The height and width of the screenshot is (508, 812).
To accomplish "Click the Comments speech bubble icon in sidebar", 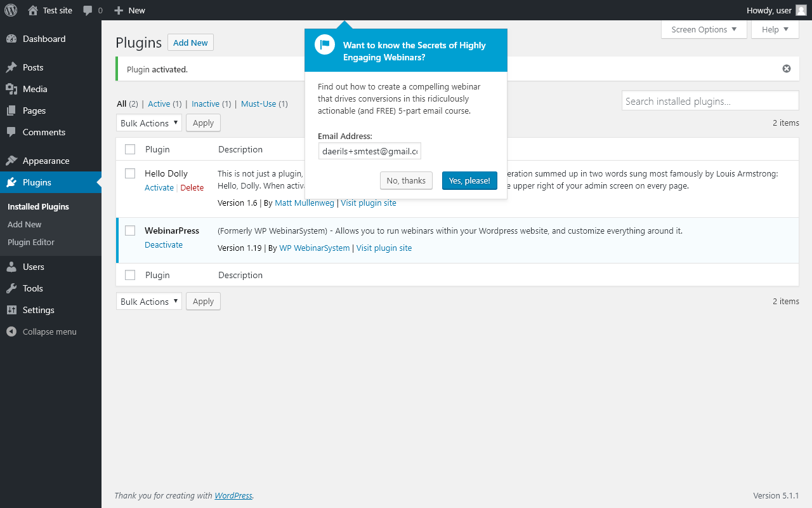I will [11, 132].
